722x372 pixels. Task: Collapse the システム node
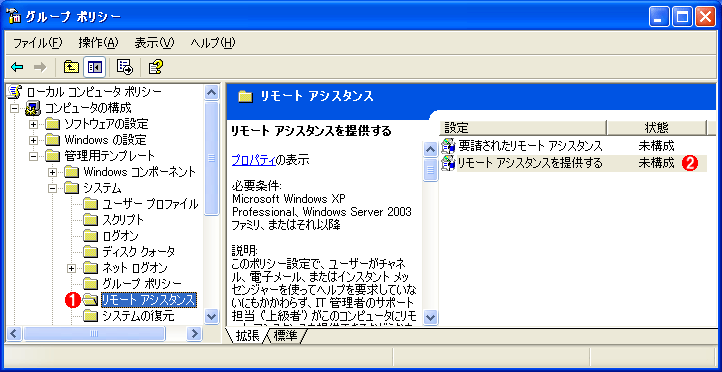coord(52,188)
